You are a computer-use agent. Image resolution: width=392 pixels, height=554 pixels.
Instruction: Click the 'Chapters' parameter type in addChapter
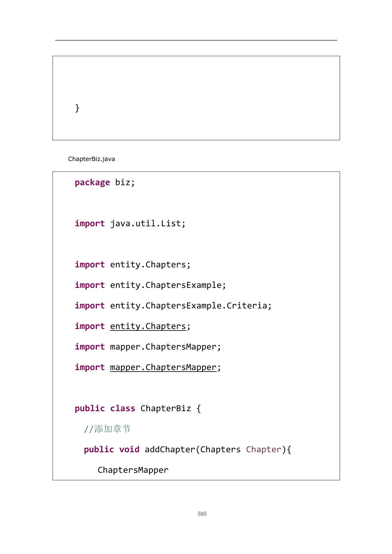pos(220,449)
